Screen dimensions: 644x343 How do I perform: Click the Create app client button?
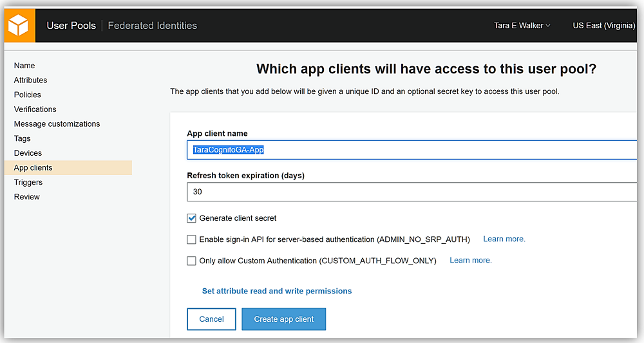[283, 319]
